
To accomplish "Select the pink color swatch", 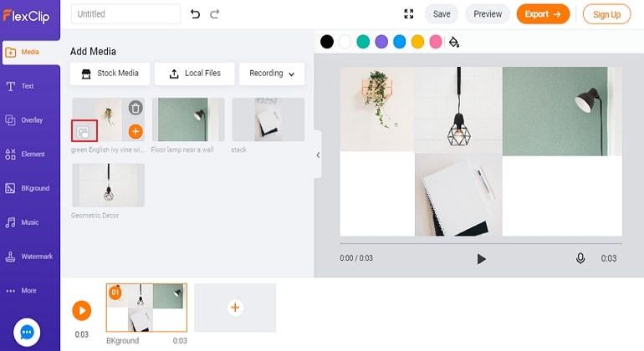I will 436,42.
